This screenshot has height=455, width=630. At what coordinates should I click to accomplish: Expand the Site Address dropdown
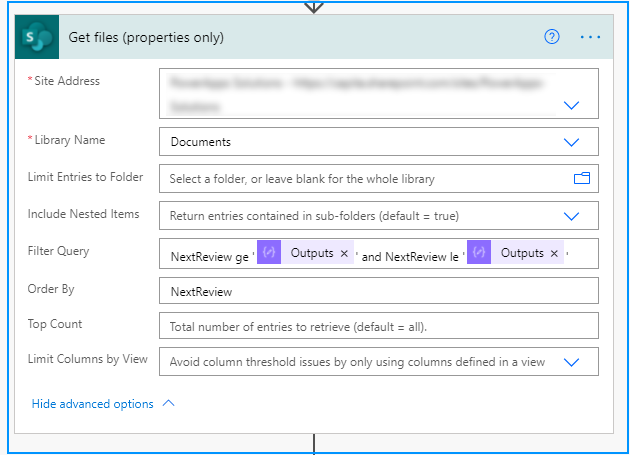pyautogui.click(x=572, y=105)
